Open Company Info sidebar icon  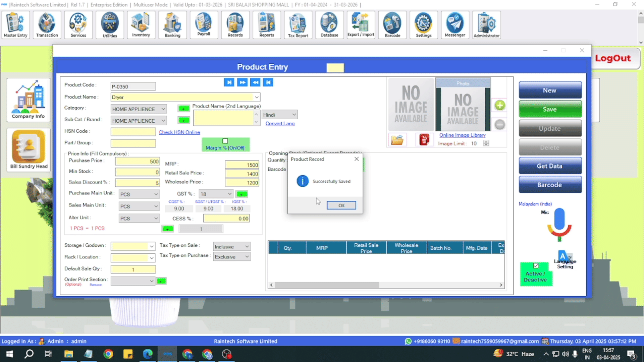29,100
